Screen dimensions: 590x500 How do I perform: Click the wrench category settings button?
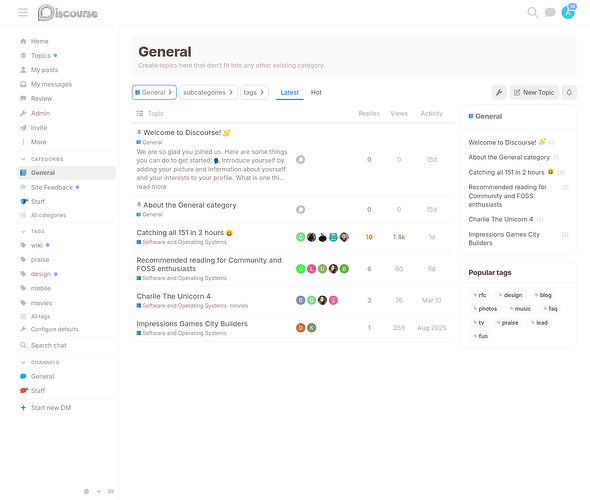[x=499, y=93]
